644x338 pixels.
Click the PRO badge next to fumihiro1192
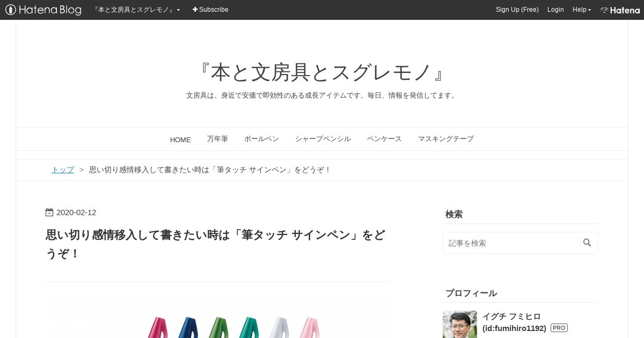coord(559,328)
